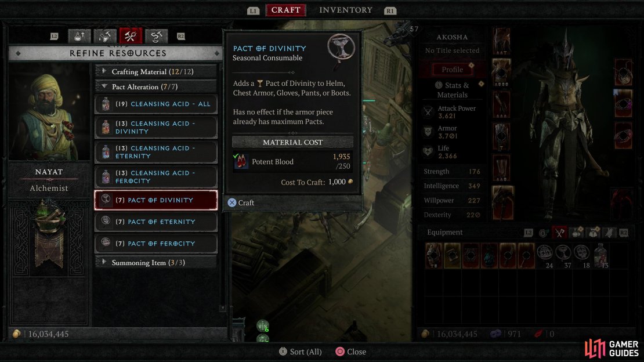
Task: Switch to the CRAFT tab
Action: coord(286,10)
